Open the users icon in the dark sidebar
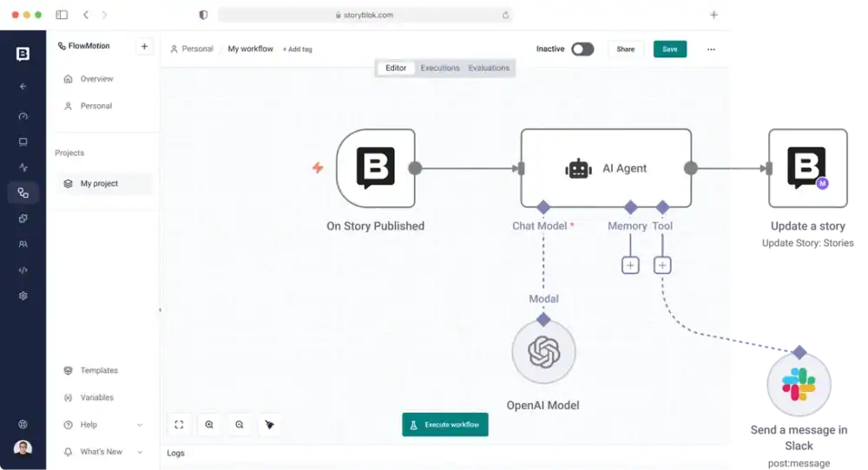Viewport: 868px width, 470px height. point(23,244)
